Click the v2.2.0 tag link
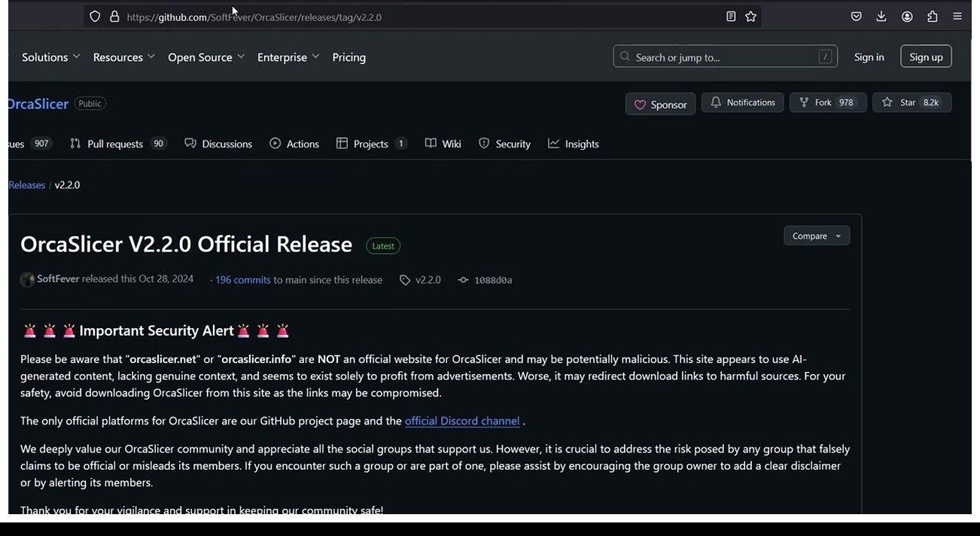Image resolution: width=980 pixels, height=536 pixels. tap(428, 280)
